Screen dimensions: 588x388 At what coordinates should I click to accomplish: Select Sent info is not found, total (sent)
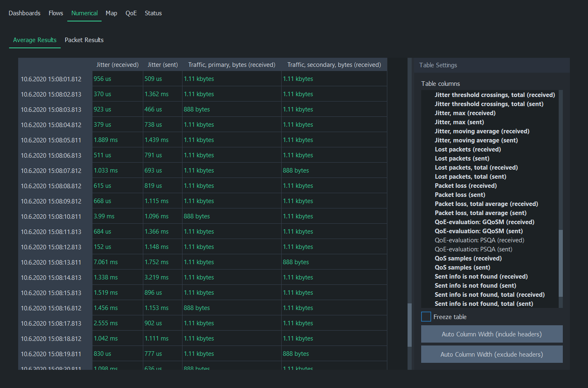pos(484,304)
